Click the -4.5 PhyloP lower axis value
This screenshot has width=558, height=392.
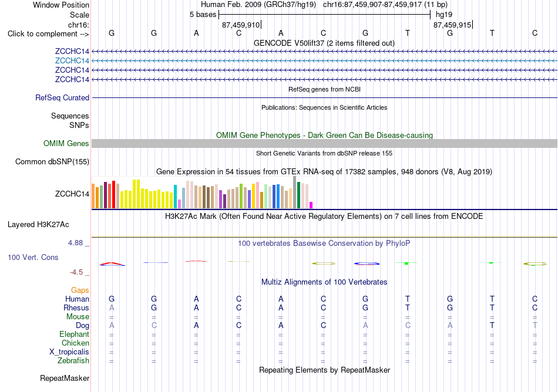(76, 272)
